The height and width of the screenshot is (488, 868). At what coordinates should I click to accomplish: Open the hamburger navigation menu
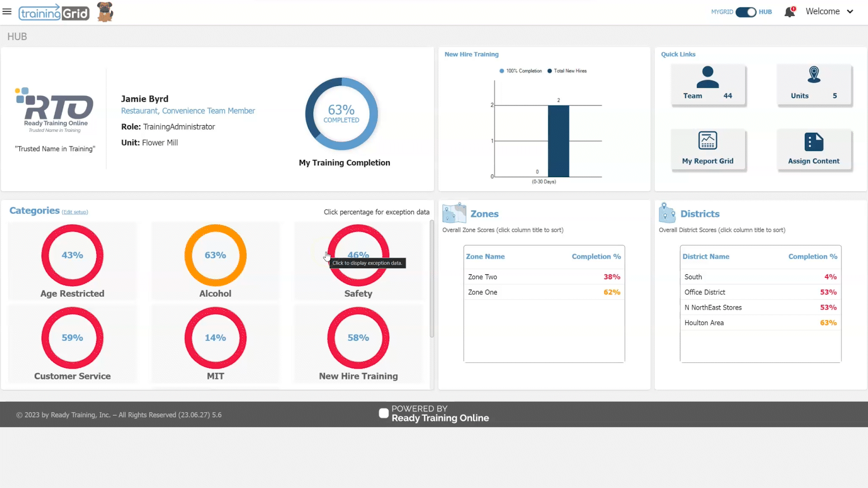[x=7, y=12]
